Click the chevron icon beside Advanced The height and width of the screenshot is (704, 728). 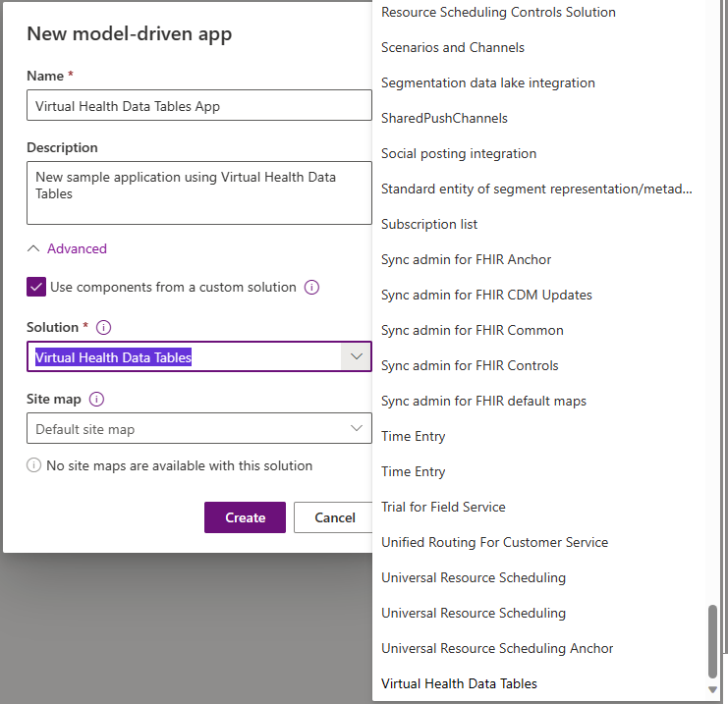[33, 248]
